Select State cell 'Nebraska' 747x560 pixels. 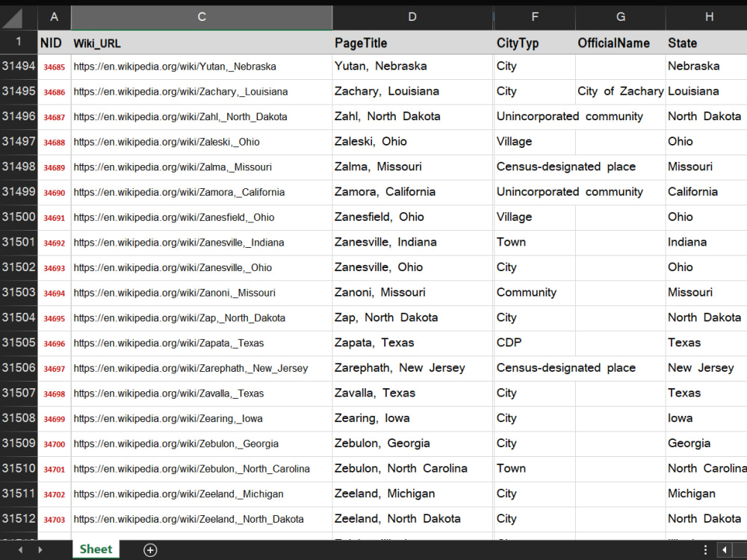(x=707, y=66)
